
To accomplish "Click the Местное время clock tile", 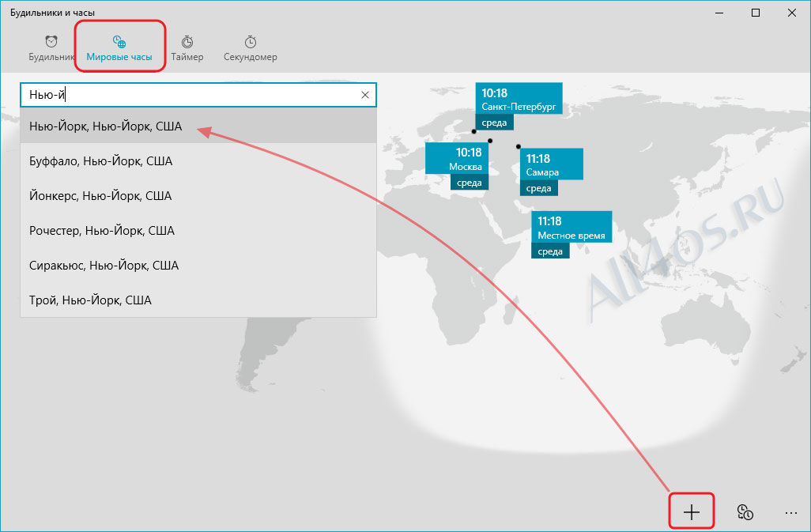I will [571, 234].
